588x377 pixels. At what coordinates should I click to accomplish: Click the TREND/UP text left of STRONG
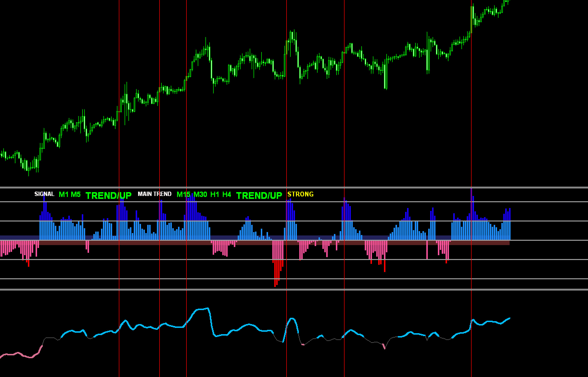[259, 195]
